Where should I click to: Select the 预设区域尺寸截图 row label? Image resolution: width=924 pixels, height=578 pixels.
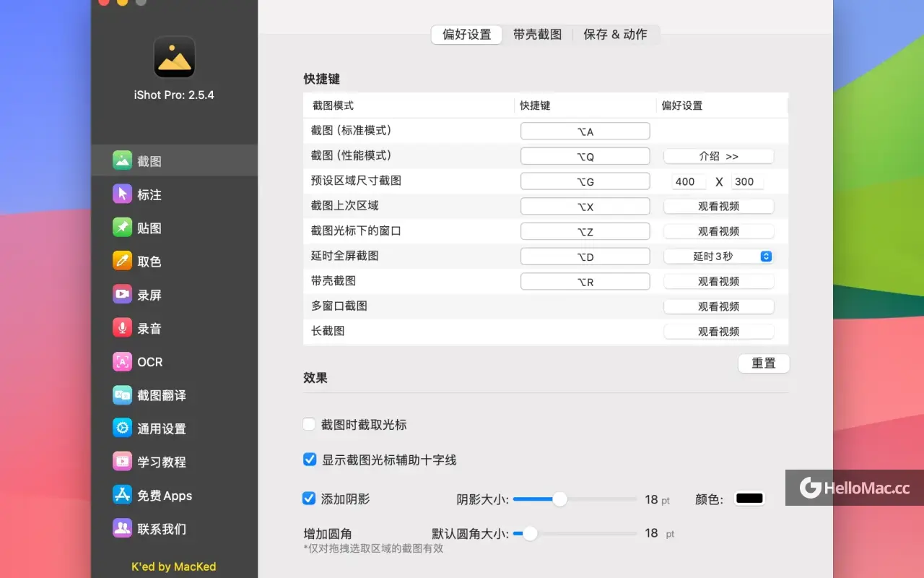[x=356, y=181]
